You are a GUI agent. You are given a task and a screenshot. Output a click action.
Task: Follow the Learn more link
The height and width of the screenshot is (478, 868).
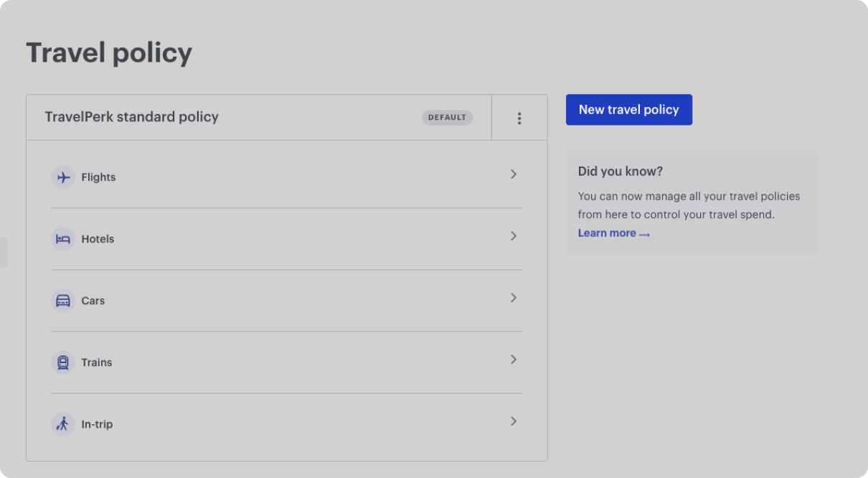click(x=614, y=233)
